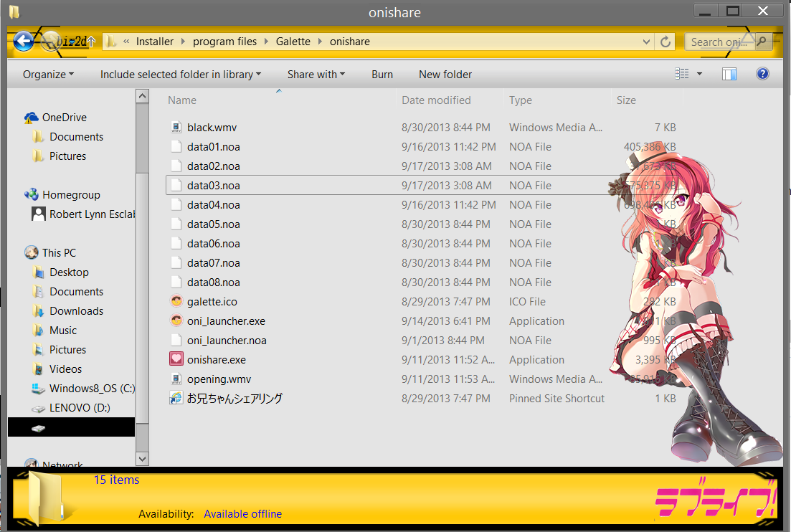Go to Installer in the breadcrumb
Image resolution: width=791 pixels, height=532 pixels.
[154, 42]
